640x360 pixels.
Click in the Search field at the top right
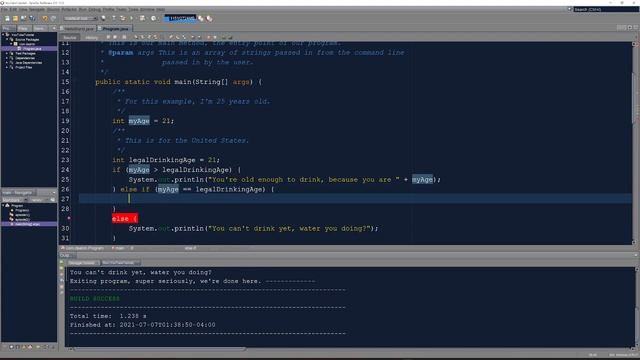tap(606, 9)
